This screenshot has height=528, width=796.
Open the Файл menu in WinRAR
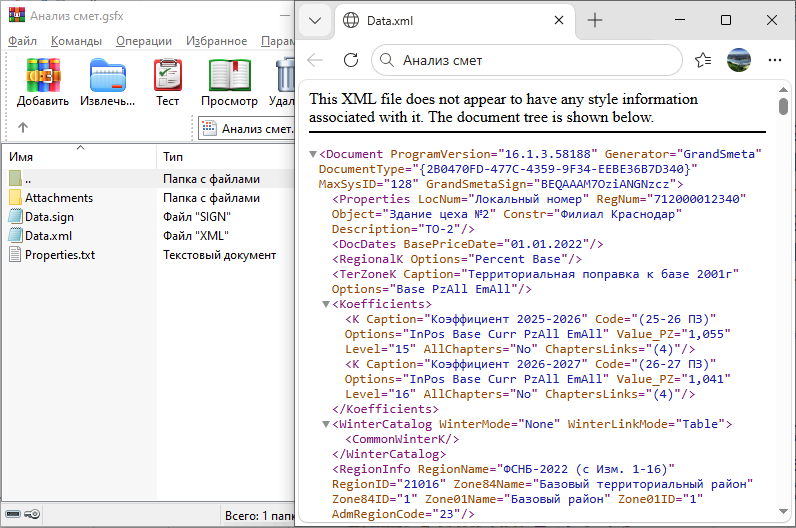(22, 41)
